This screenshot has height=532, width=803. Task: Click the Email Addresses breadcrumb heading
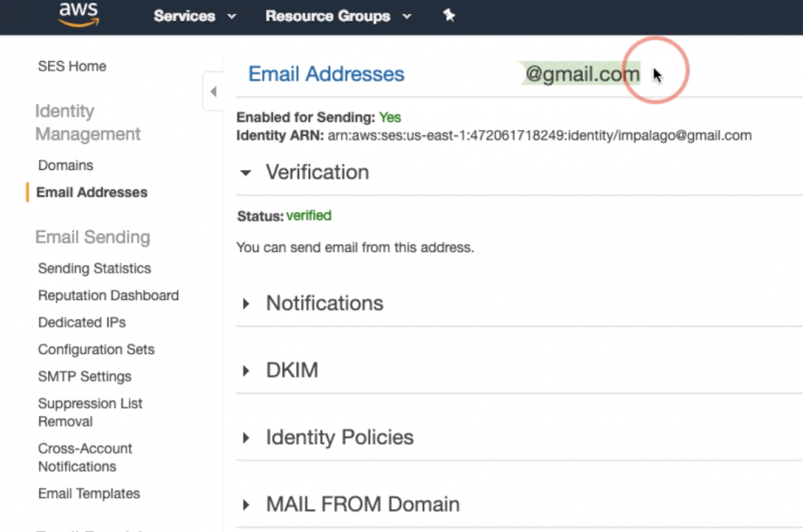pos(326,74)
